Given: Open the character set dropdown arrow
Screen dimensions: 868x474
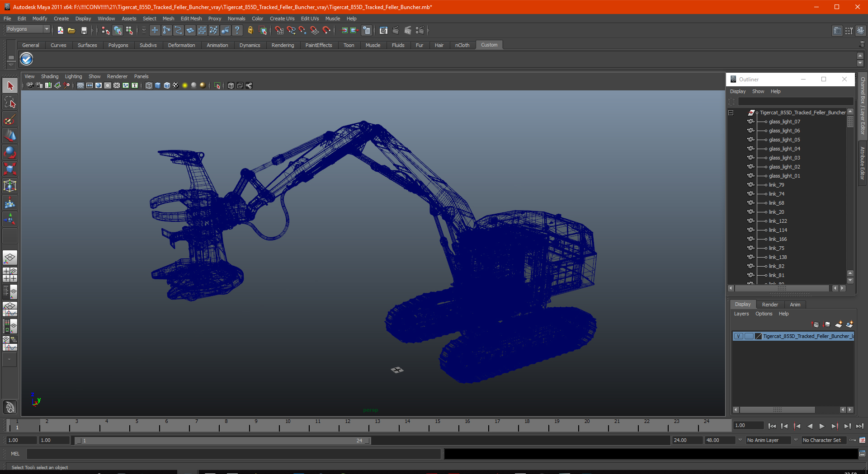Looking at the screenshot, I should coord(796,440).
